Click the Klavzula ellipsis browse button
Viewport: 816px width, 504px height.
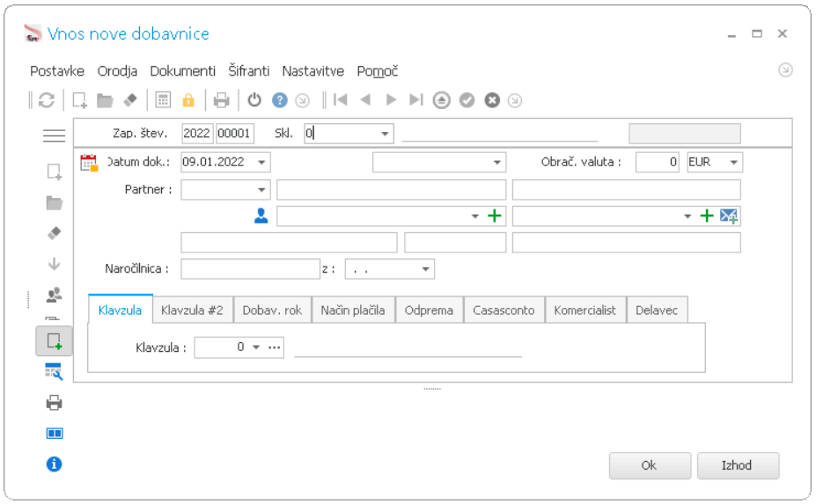[x=275, y=347]
